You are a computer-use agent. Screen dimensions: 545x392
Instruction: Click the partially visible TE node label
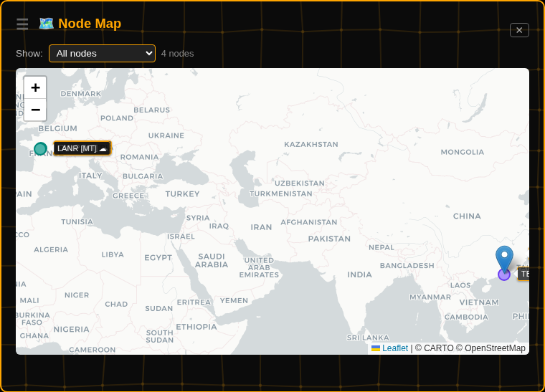coord(523,274)
